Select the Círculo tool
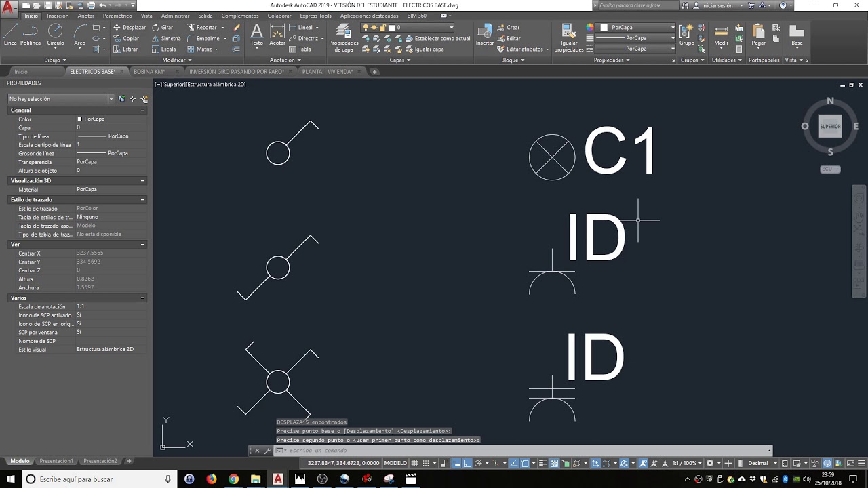The image size is (868, 488). (56, 35)
